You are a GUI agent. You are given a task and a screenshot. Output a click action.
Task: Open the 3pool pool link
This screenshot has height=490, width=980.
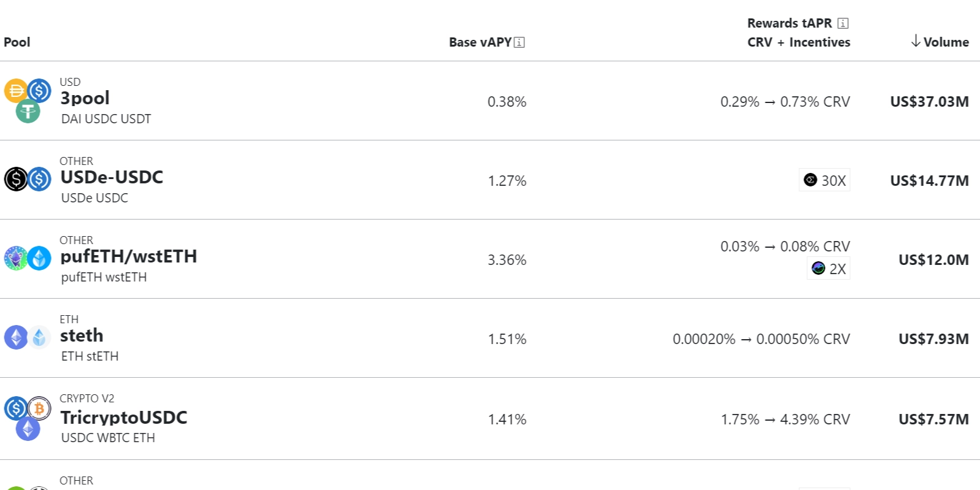point(85,98)
